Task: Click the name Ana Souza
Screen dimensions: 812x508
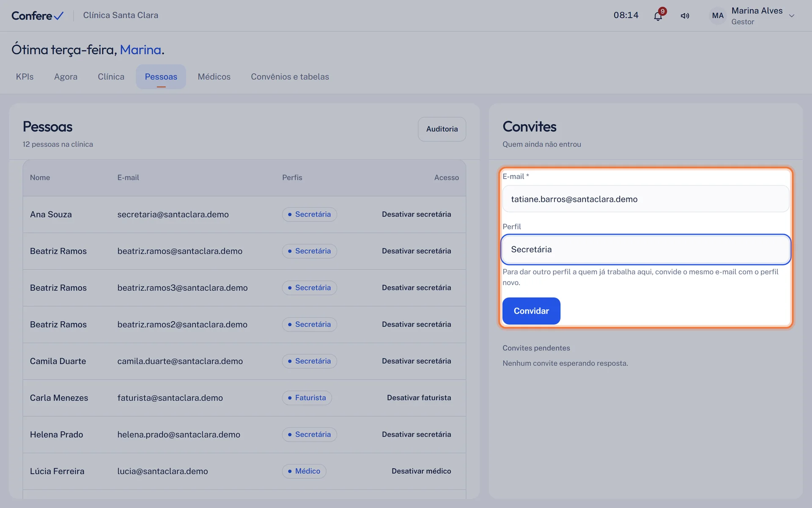Action: coord(51,214)
